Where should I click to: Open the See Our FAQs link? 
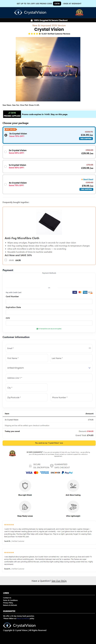pos(59,581)
